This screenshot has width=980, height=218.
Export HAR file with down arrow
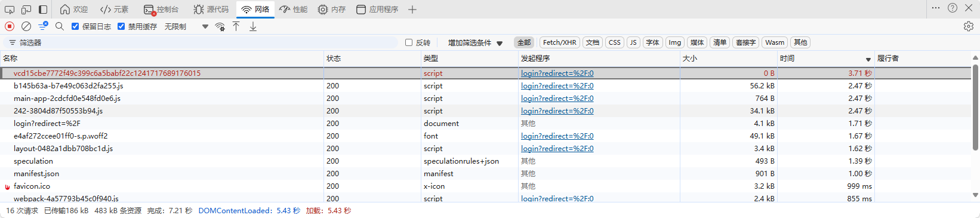[253, 26]
